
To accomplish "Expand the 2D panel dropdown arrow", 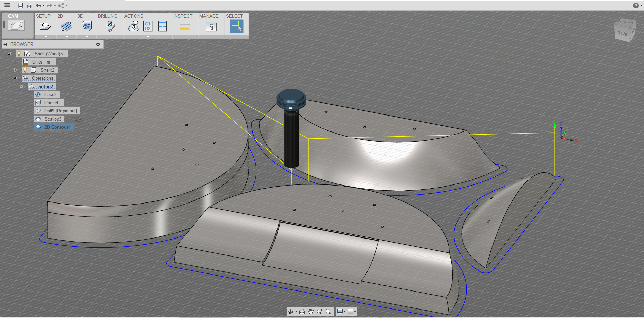I will tap(67, 37).
